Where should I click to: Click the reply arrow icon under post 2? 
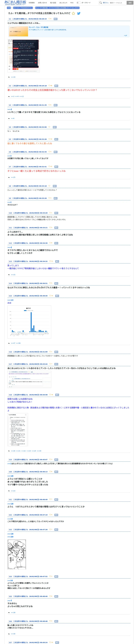tap(9, 96)
